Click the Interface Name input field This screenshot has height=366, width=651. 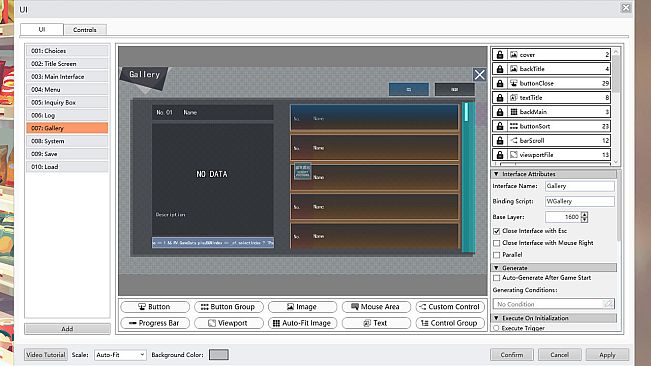pos(580,186)
